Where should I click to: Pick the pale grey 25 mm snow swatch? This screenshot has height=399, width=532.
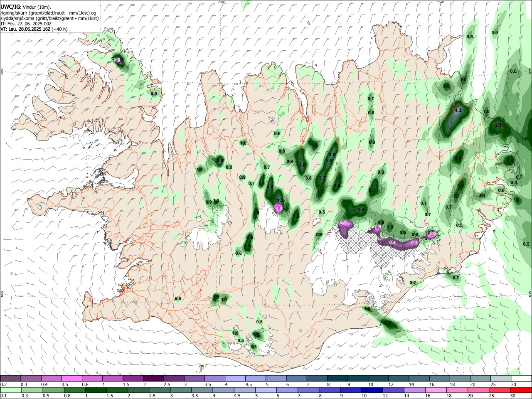tap(501, 379)
